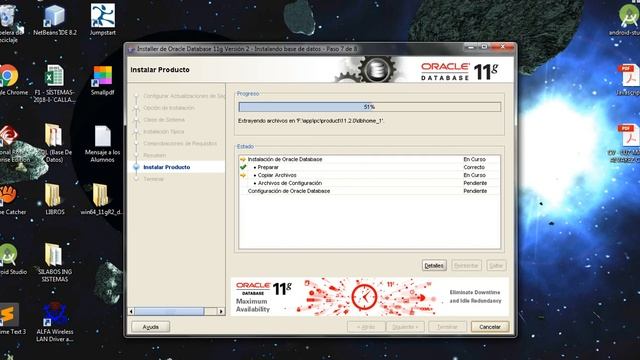Select the Copiar Archivos status row
The width and height of the screenshot is (640, 360).
(x=369, y=175)
